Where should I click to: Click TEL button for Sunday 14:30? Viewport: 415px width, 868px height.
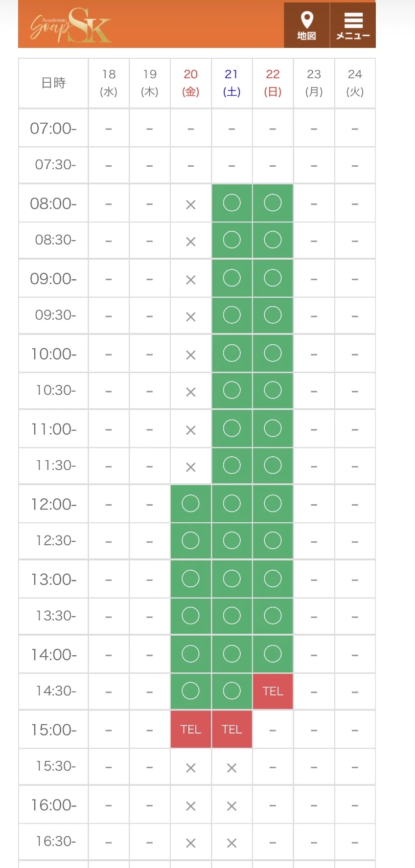(x=273, y=691)
